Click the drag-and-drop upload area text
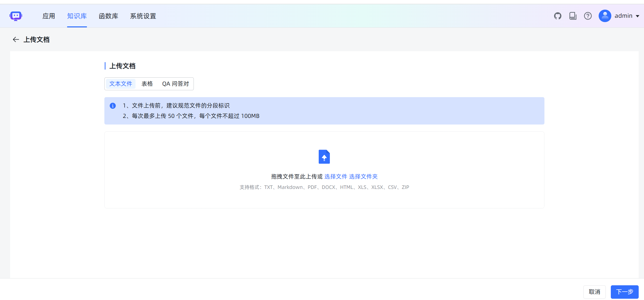The image size is (644, 300). [x=297, y=177]
